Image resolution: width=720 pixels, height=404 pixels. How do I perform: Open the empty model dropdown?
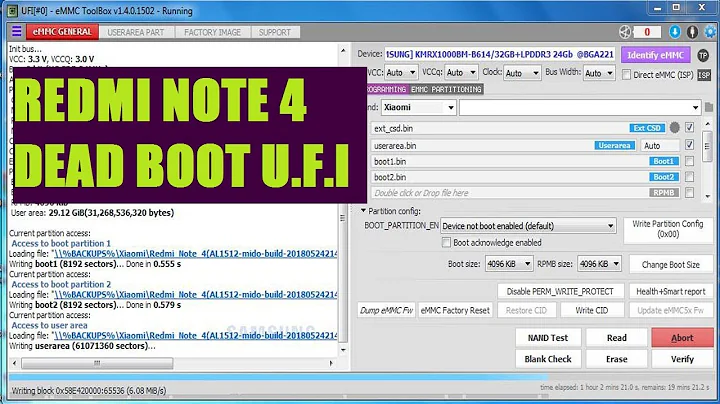point(580,107)
